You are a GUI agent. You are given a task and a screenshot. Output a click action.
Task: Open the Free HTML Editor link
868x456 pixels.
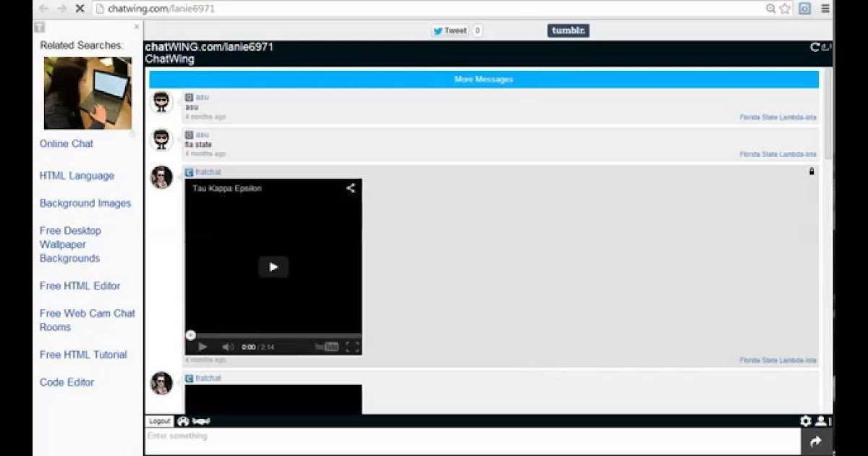click(x=80, y=286)
